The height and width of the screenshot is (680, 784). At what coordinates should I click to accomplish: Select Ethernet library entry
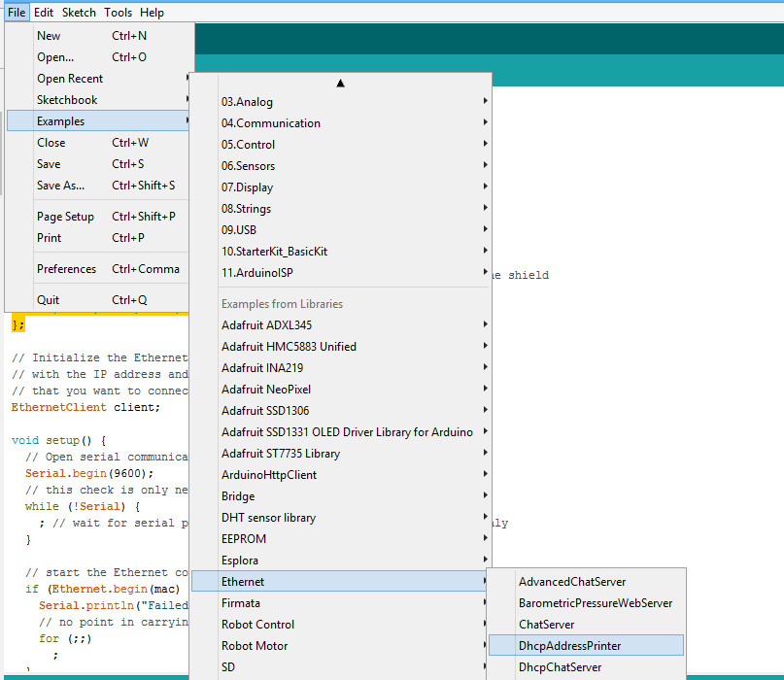click(340, 582)
